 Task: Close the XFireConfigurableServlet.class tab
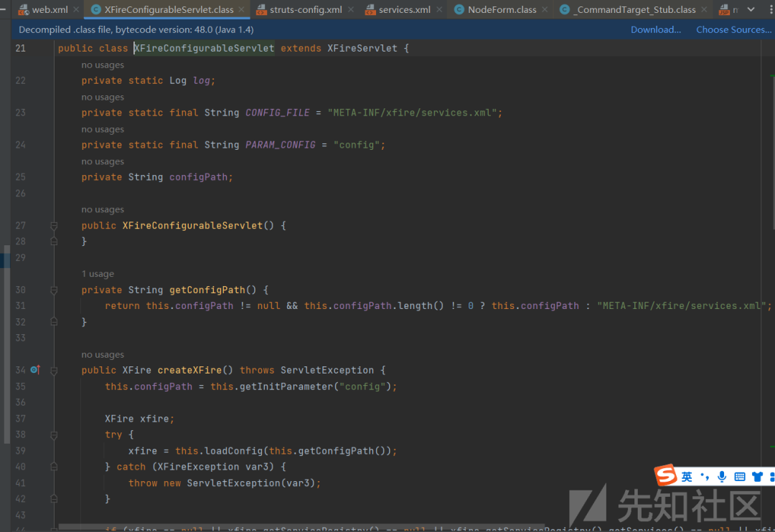pyautogui.click(x=241, y=9)
